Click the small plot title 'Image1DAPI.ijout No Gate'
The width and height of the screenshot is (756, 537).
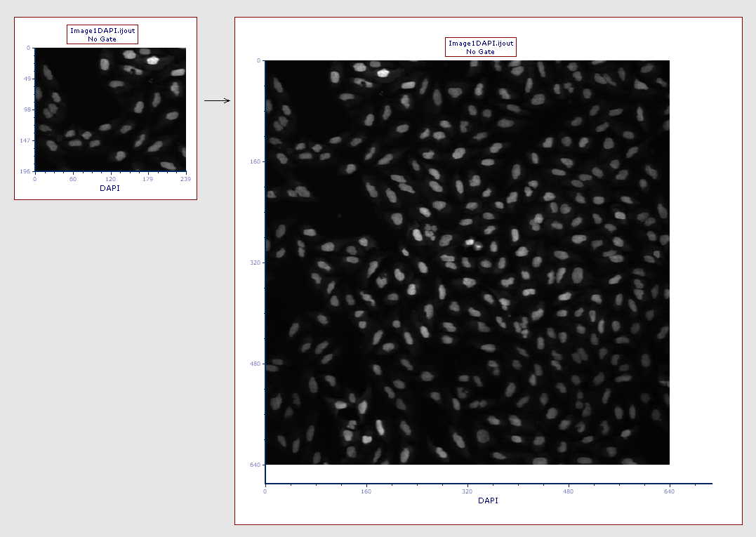(102, 34)
